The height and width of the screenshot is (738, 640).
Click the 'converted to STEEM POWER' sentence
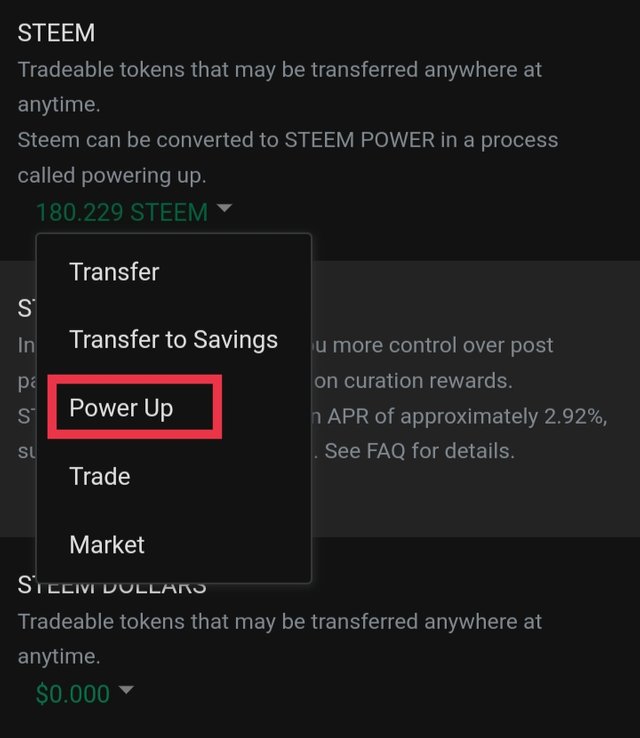[x=287, y=140]
